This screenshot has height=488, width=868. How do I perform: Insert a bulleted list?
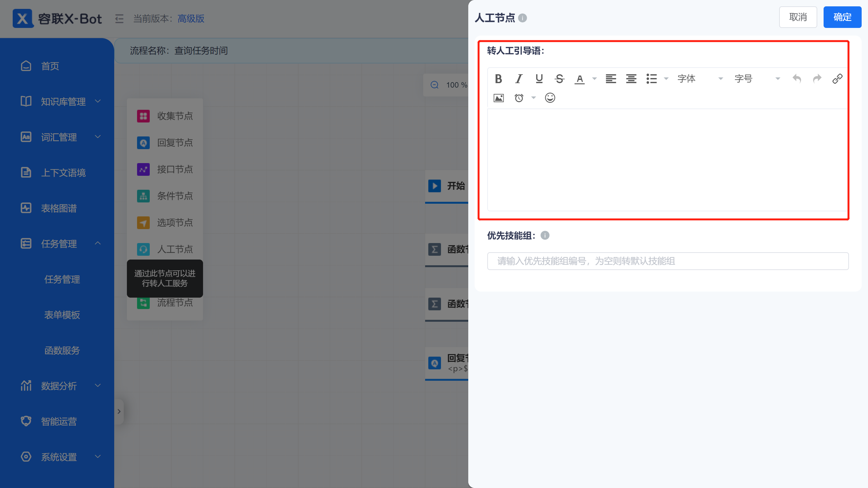tap(651, 79)
